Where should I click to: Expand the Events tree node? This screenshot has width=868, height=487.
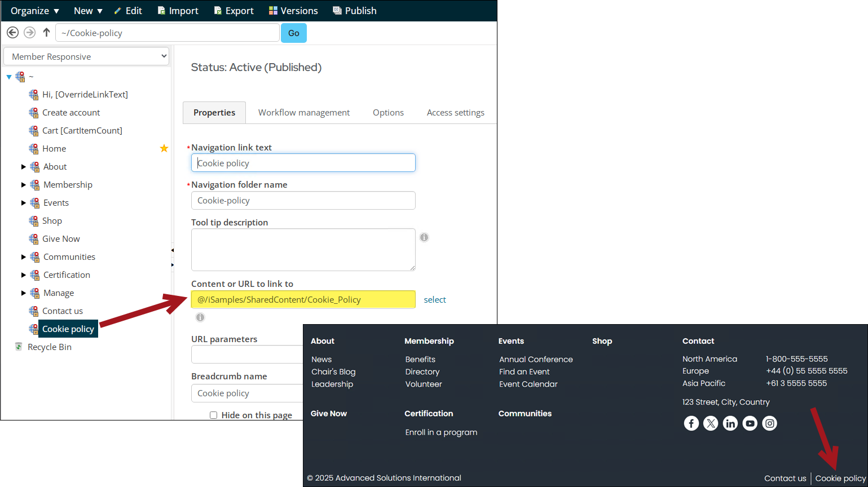[24, 203]
